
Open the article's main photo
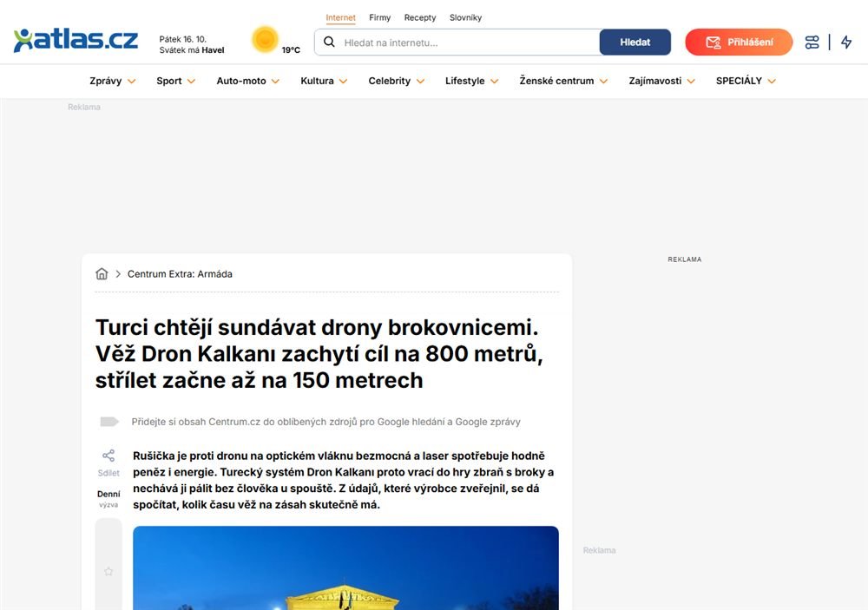pyautogui.click(x=345, y=568)
